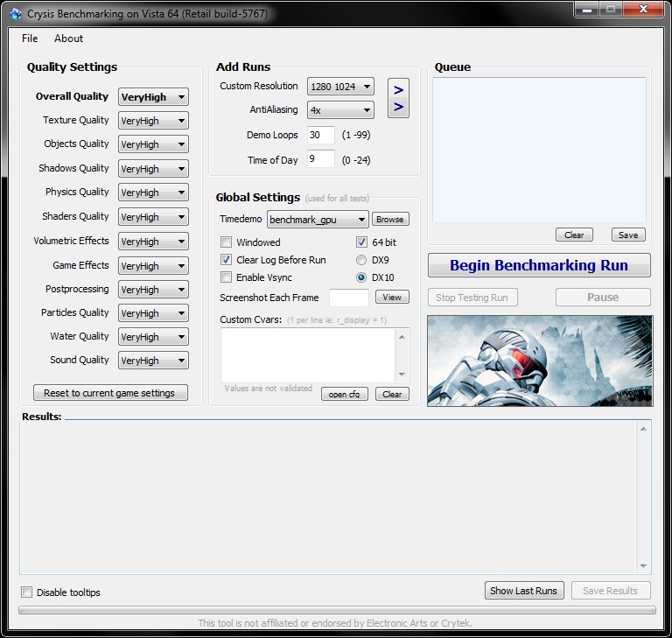The height and width of the screenshot is (638, 672).
Task: Select a Timedemo from benchmark_gpu dropdown
Action: click(318, 220)
